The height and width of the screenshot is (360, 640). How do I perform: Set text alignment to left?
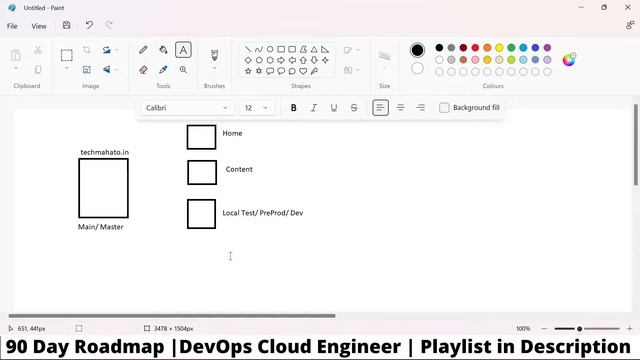(380, 108)
